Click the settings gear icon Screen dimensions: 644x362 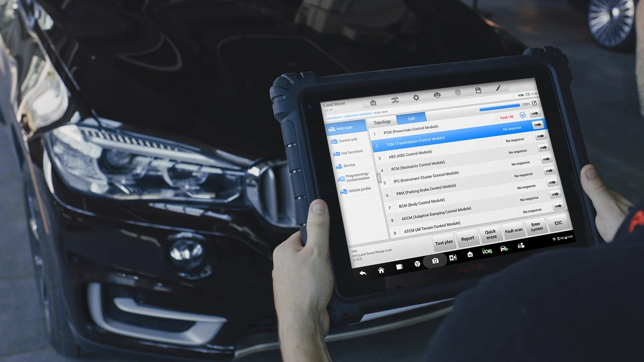(x=415, y=97)
